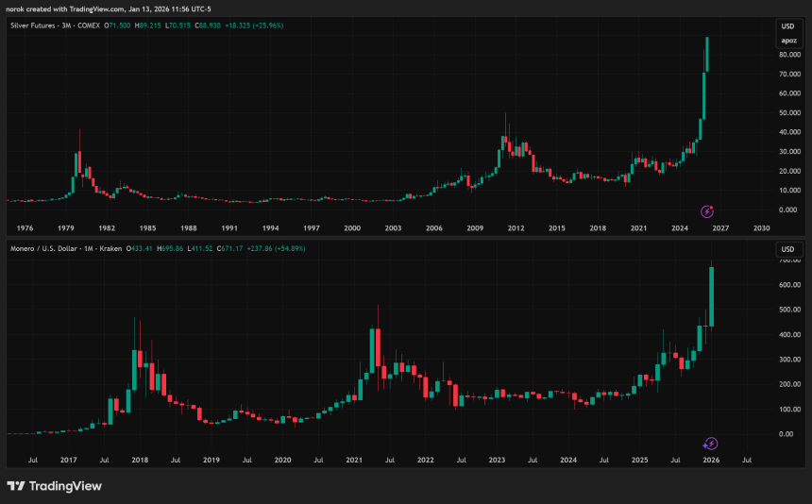Click the 2030 time axis label
The width and height of the screenshot is (812, 504).
761,228
